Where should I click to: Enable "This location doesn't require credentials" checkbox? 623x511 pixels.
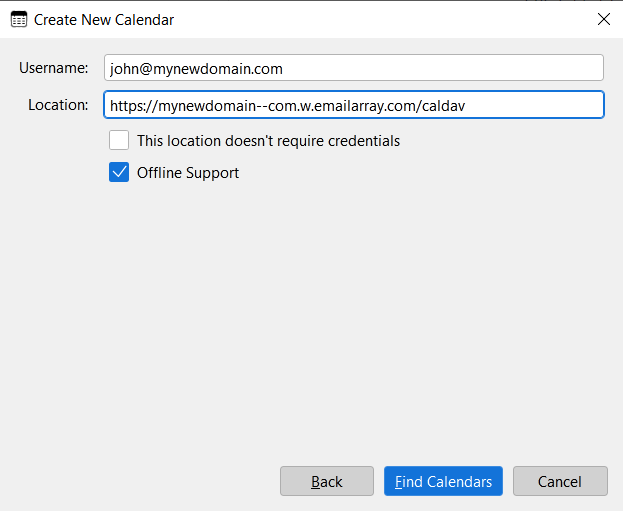pos(119,141)
